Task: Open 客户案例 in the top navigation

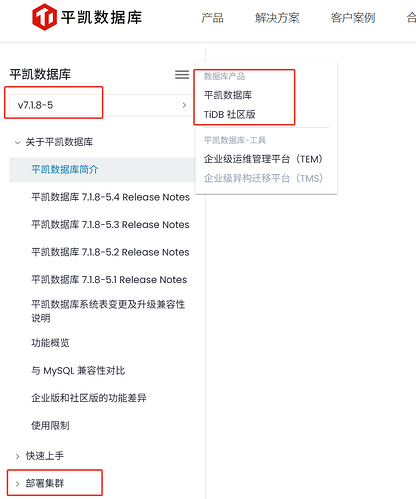Action: 353,18
